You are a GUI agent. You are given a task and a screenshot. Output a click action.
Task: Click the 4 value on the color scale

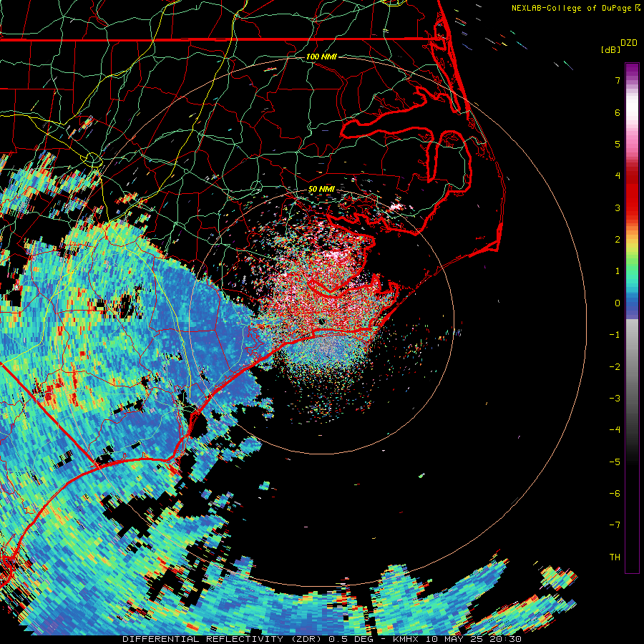click(x=618, y=176)
